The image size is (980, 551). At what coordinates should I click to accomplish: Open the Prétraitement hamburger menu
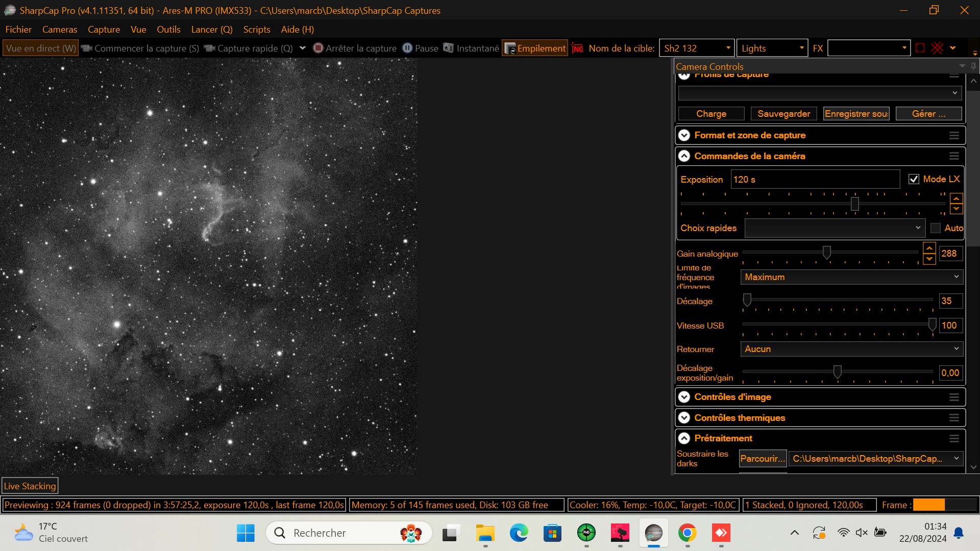click(954, 438)
